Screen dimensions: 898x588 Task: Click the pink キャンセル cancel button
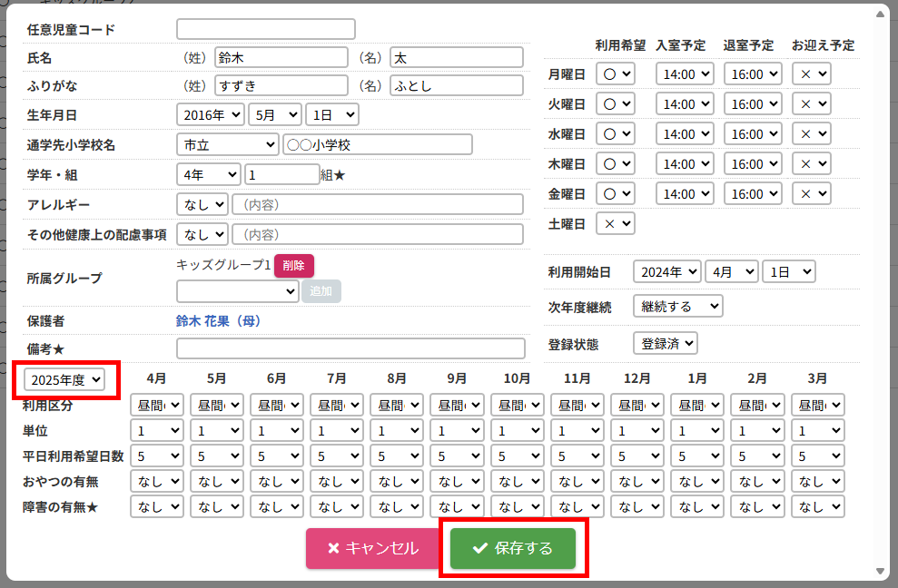[373, 548]
